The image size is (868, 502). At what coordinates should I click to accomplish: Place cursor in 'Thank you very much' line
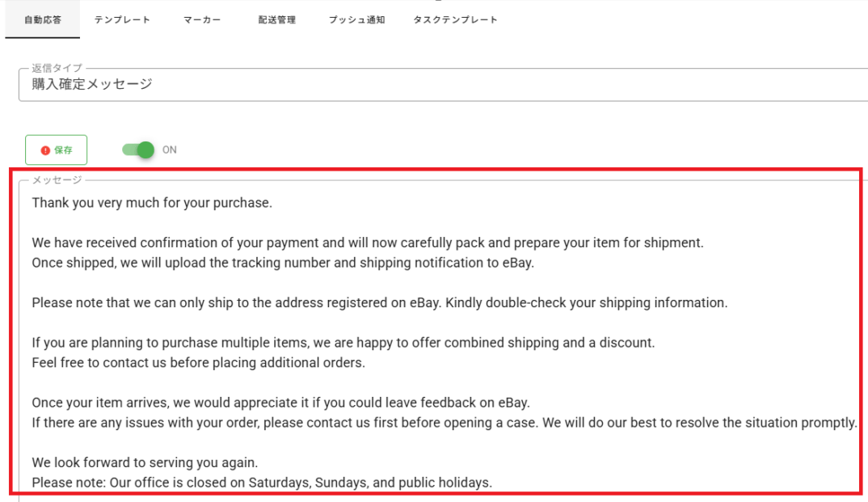pos(152,203)
